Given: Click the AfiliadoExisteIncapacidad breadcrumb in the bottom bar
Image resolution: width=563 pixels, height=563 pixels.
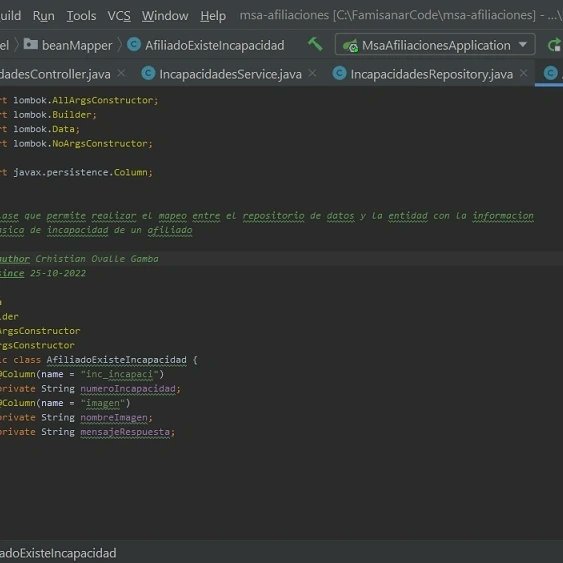Looking at the screenshot, I should click(x=57, y=553).
